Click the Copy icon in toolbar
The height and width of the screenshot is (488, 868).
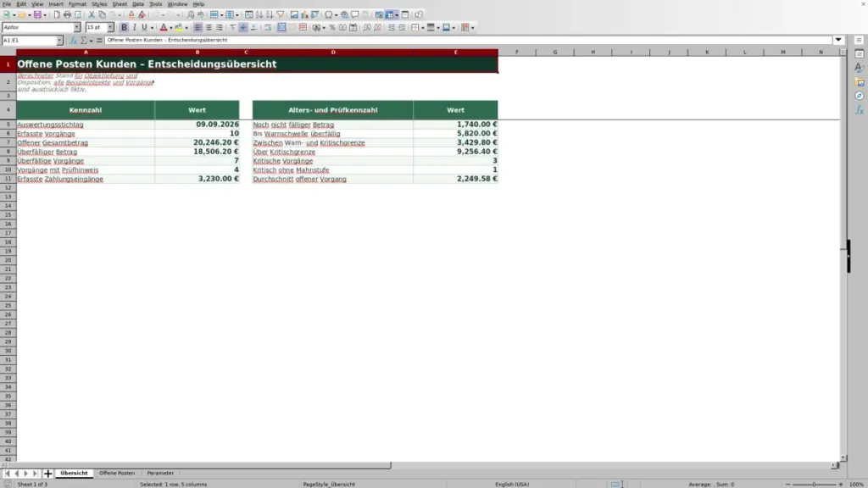tap(102, 15)
